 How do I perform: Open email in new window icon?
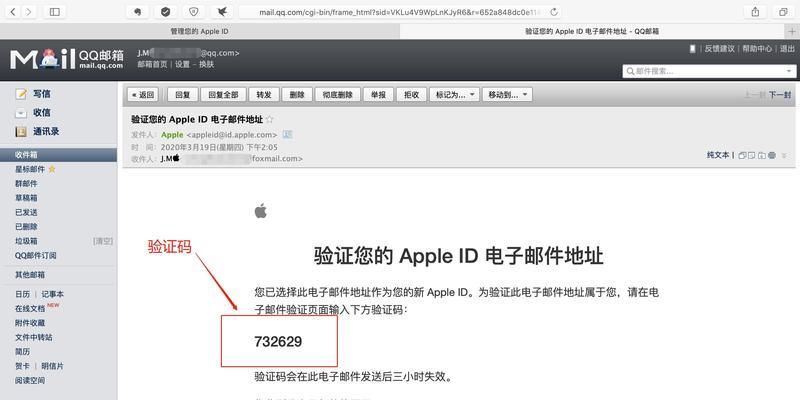(742, 155)
